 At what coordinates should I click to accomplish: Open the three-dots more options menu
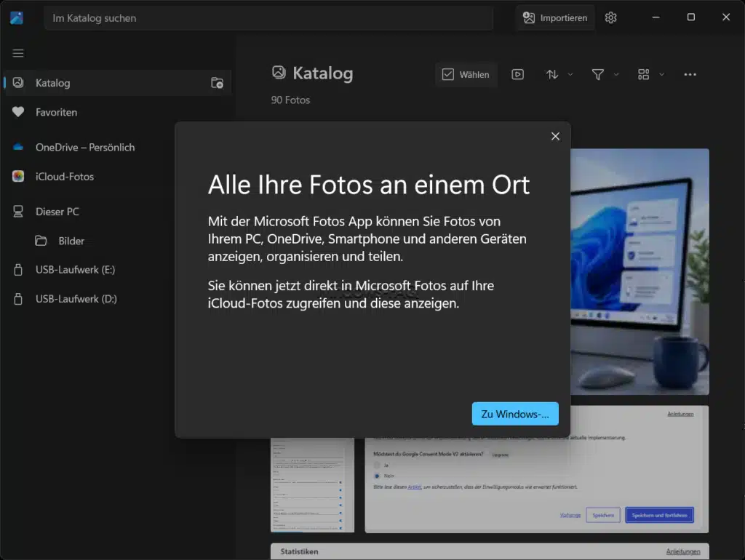pyautogui.click(x=690, y=75)
